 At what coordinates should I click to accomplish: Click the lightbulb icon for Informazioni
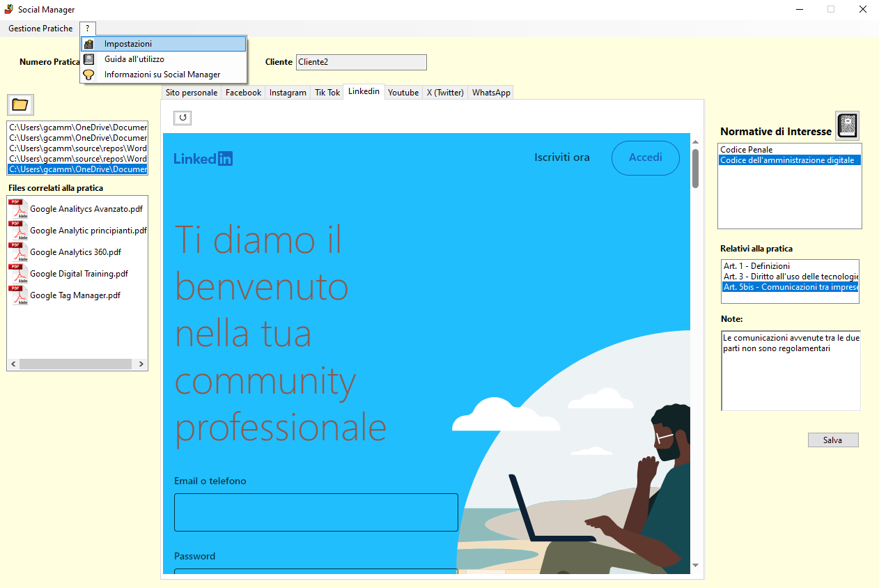pyautogui.click(x=88, y=75)
